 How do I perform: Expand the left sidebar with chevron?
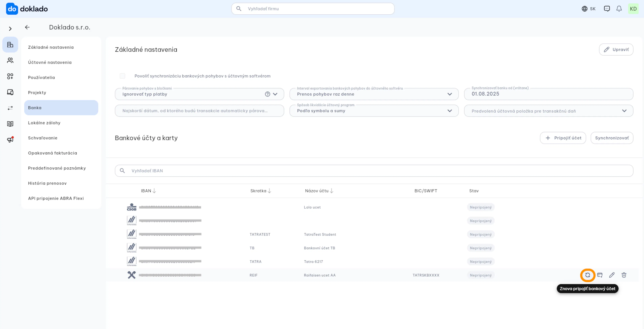[10, 29]
